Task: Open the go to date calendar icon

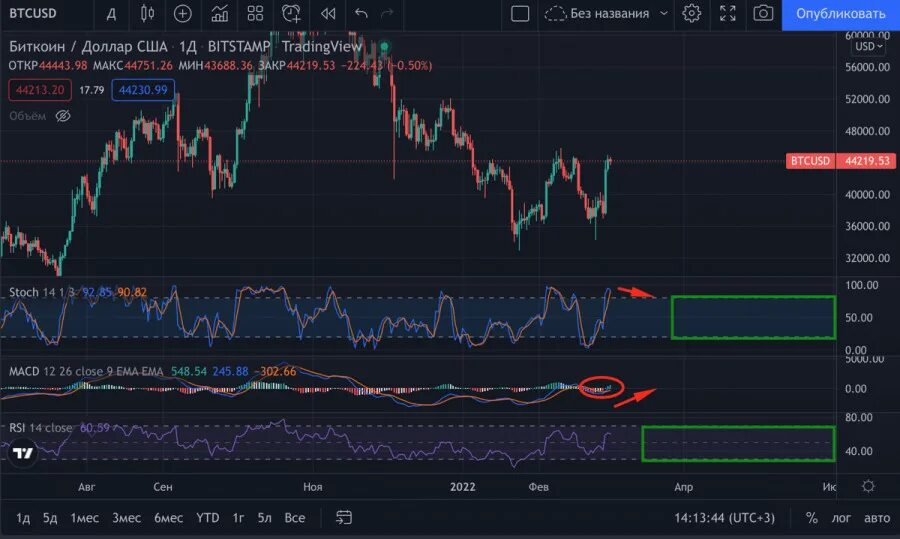Action: (x=343, y=518)
